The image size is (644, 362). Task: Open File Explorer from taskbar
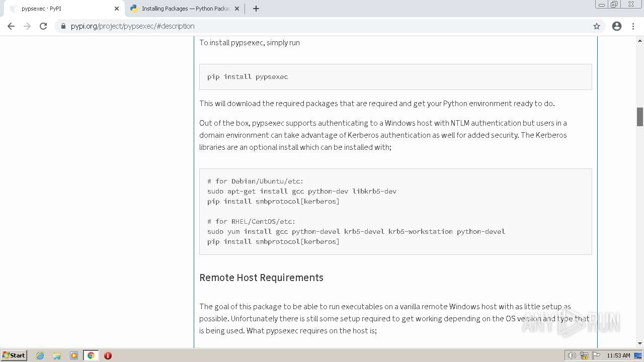(57, 355)
